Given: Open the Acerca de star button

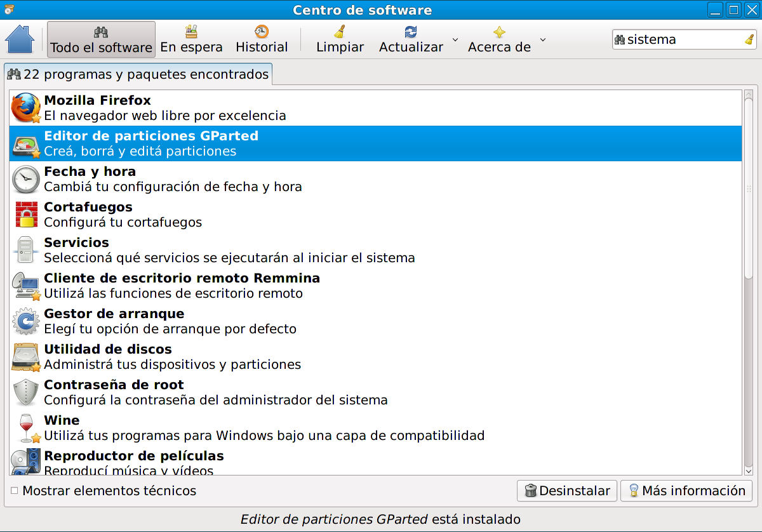Looking at the screenshot, I should click(x=499, y=39).
